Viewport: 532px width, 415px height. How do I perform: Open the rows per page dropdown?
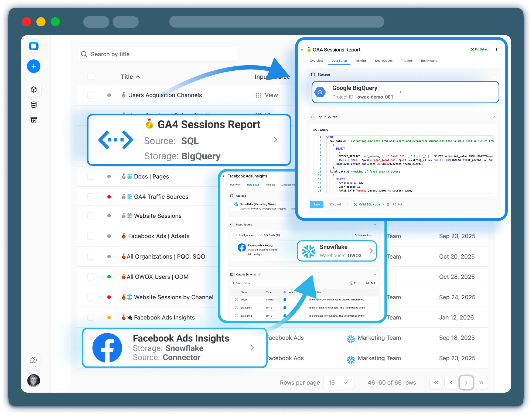click(338, 383)
